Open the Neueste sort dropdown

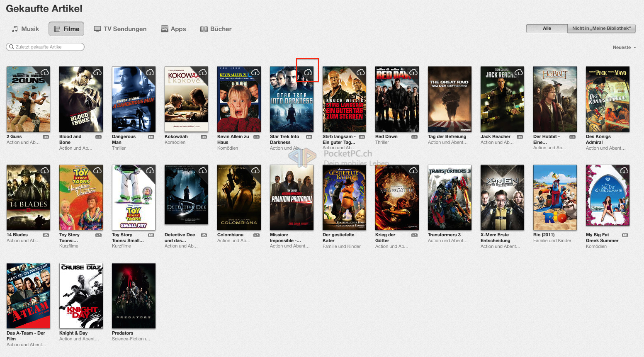click(x=623, y=47)
